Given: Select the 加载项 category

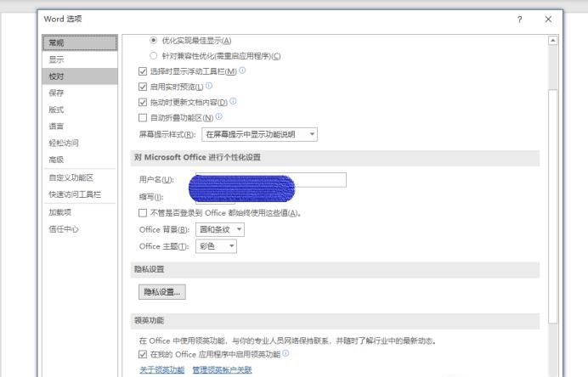Looking at the screenshot, I should tap(80, 212).
